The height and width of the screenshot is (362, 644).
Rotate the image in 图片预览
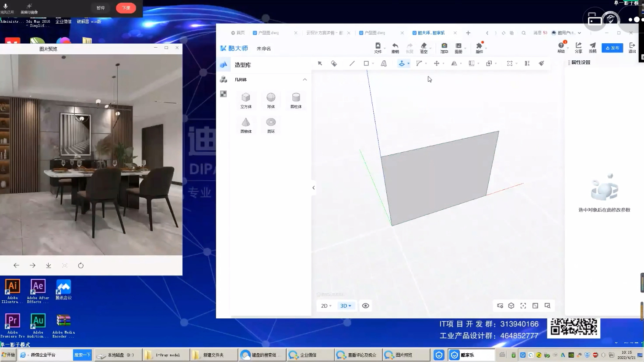[80, 265]
